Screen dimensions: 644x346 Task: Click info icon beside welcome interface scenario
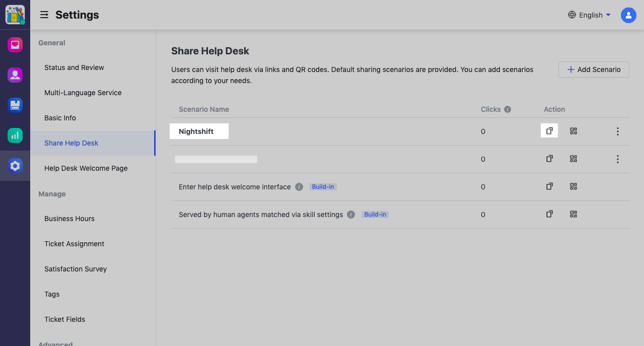tap(299, 187)
